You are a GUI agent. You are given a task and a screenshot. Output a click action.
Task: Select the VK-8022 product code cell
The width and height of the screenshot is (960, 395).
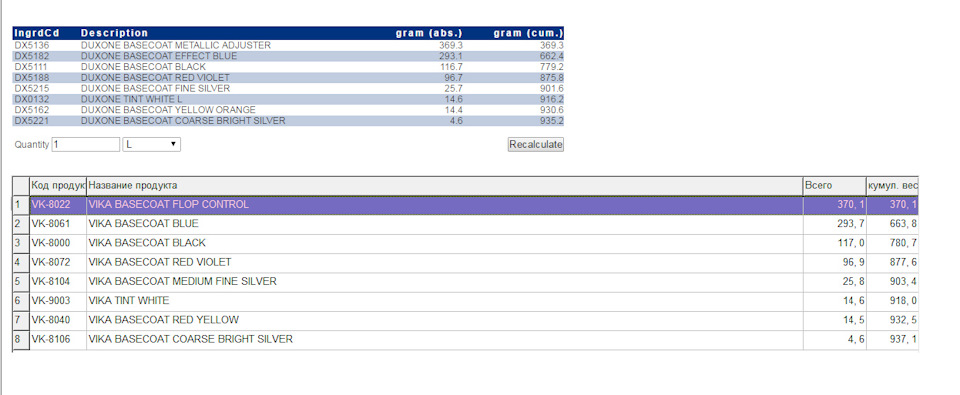58,205
